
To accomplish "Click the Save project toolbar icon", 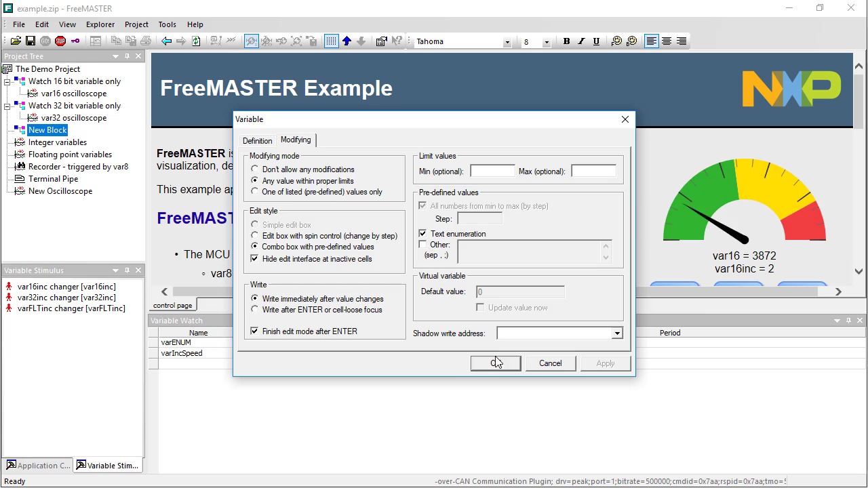I will coord(30,41).
